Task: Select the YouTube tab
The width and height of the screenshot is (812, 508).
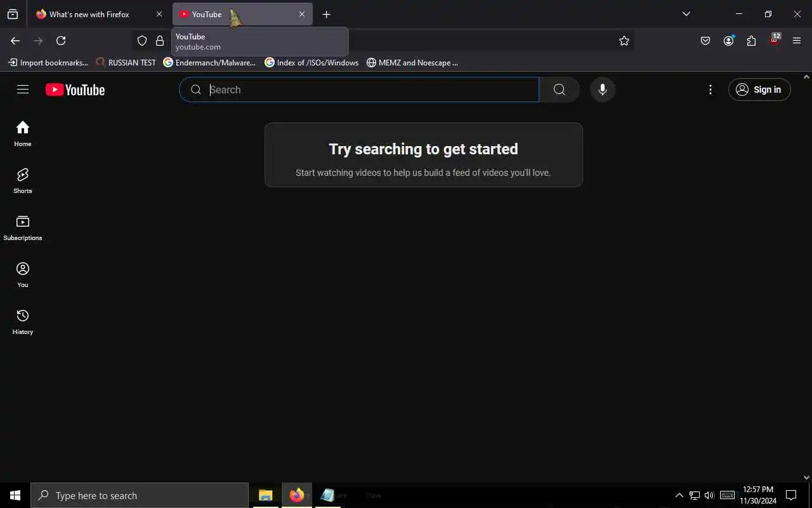Action: [x=242, y=14]
